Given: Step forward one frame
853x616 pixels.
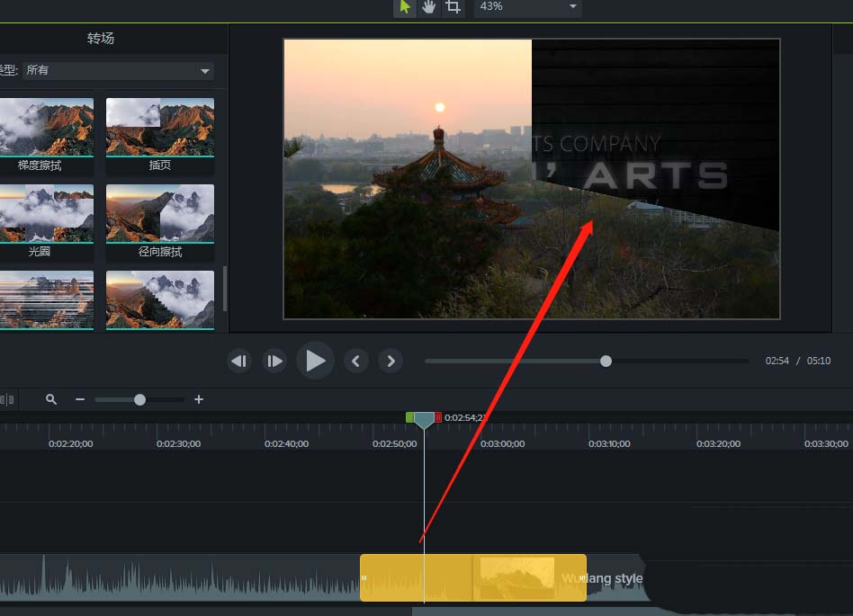Looking at the screenshot, I should coord(274,362).
